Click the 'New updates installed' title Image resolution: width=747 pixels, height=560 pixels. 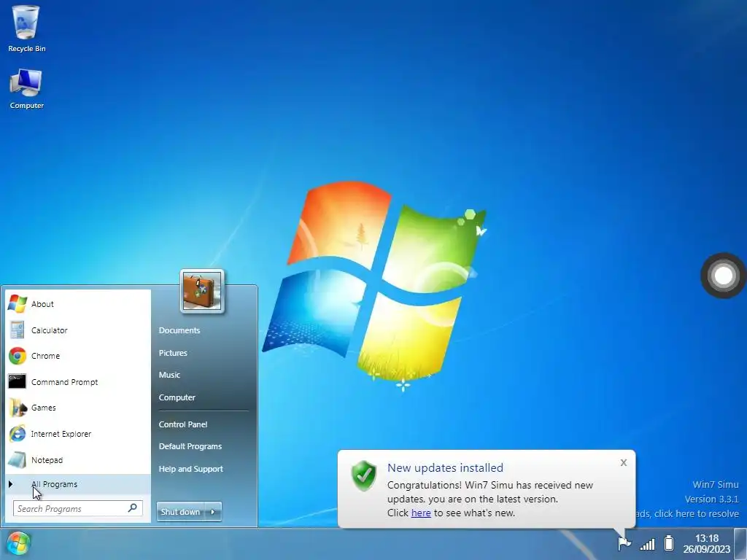(x=445, y=467)
